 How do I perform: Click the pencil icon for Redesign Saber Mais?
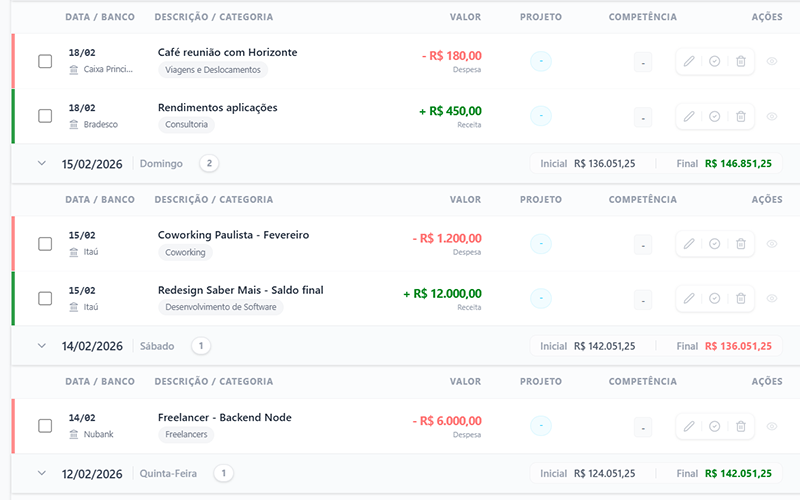(689, 299)
